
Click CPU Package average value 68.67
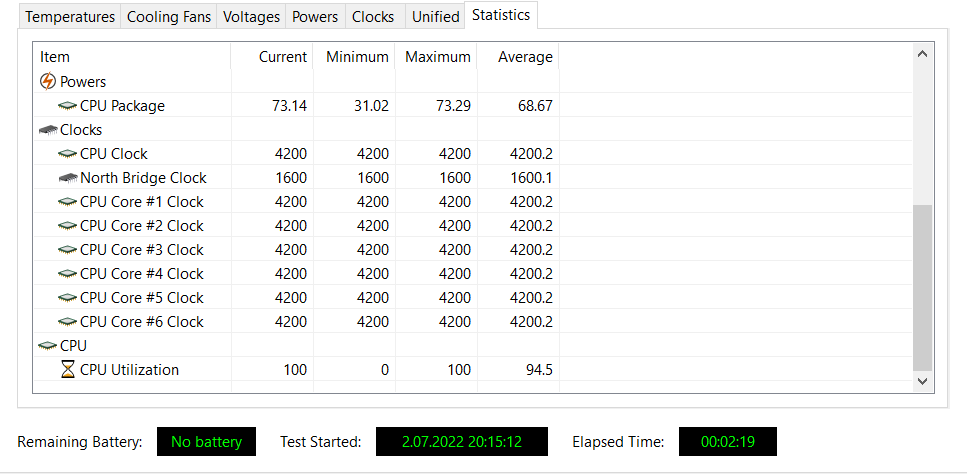coord(535,106)
